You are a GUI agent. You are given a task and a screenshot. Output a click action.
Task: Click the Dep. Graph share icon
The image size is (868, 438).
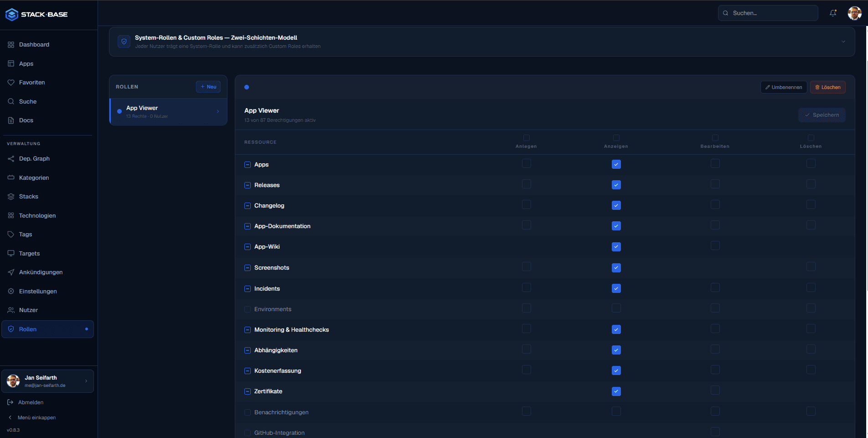[11, 159]
